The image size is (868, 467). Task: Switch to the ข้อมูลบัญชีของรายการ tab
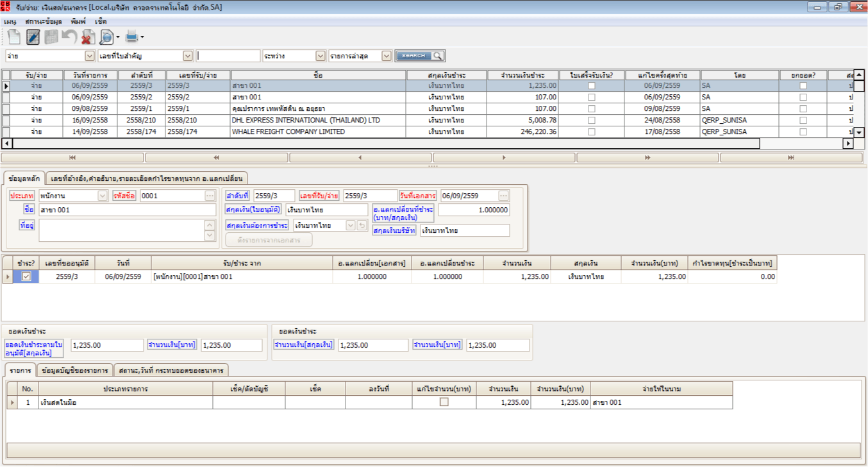point(74,370)
